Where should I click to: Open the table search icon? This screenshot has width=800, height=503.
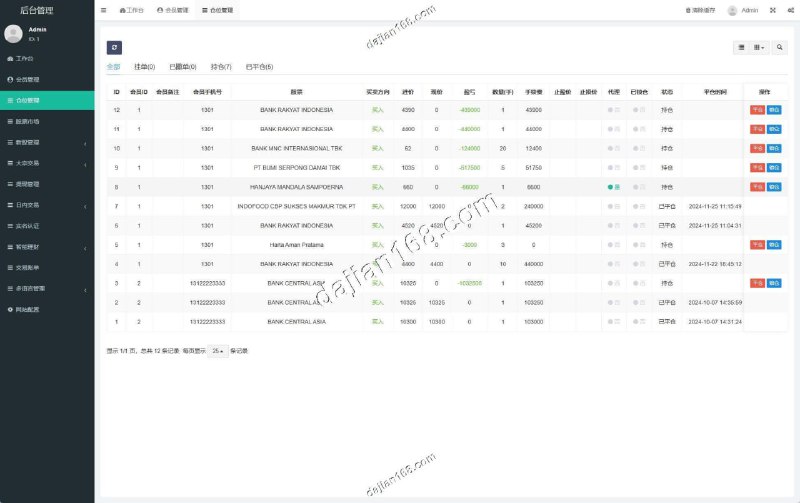pyautogui.click(x=780, y=47)
